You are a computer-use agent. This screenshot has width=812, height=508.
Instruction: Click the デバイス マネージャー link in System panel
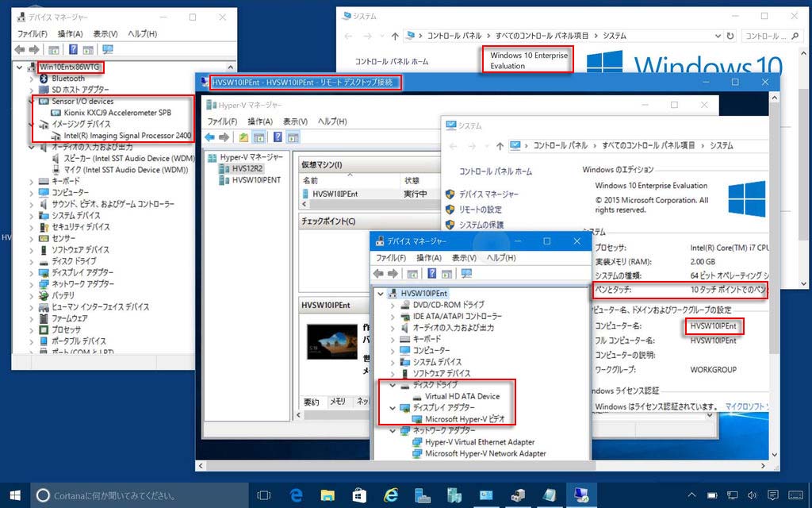click(488, 194)
